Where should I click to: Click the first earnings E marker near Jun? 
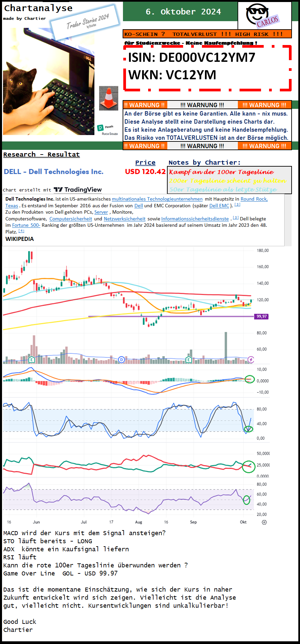tap(32, 360)
